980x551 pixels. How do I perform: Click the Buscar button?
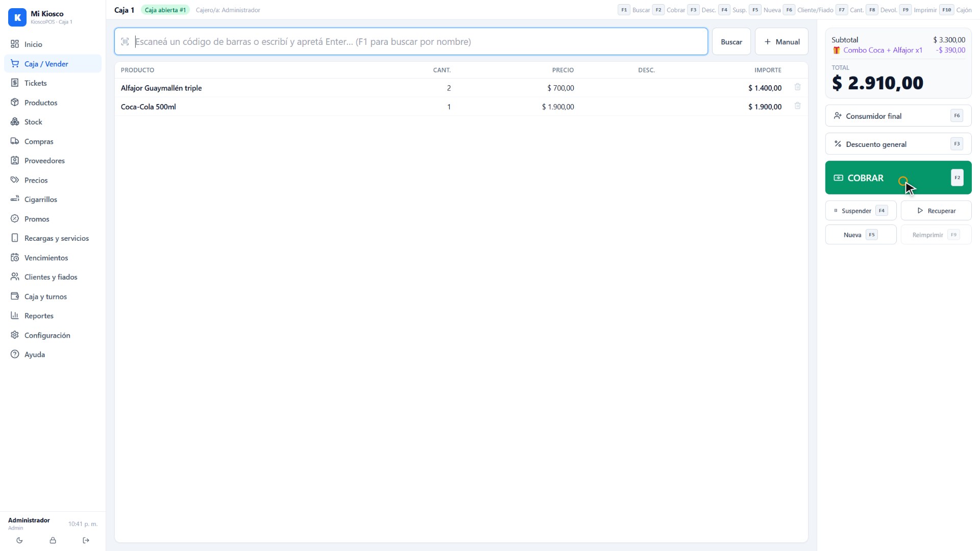731,42
